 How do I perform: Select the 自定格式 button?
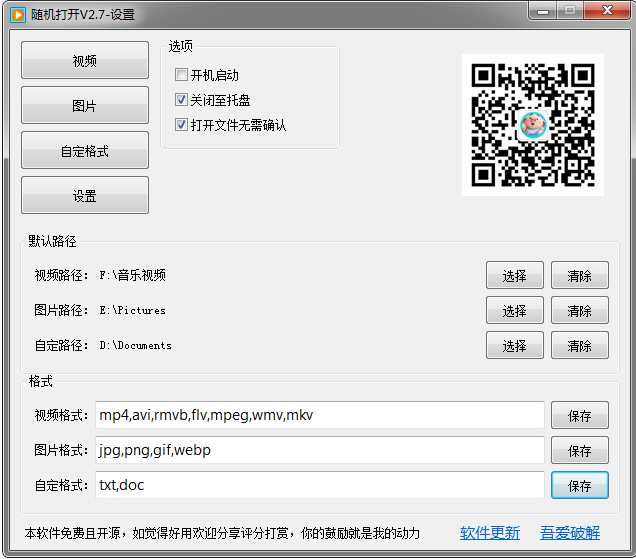[x=85, y=150]
